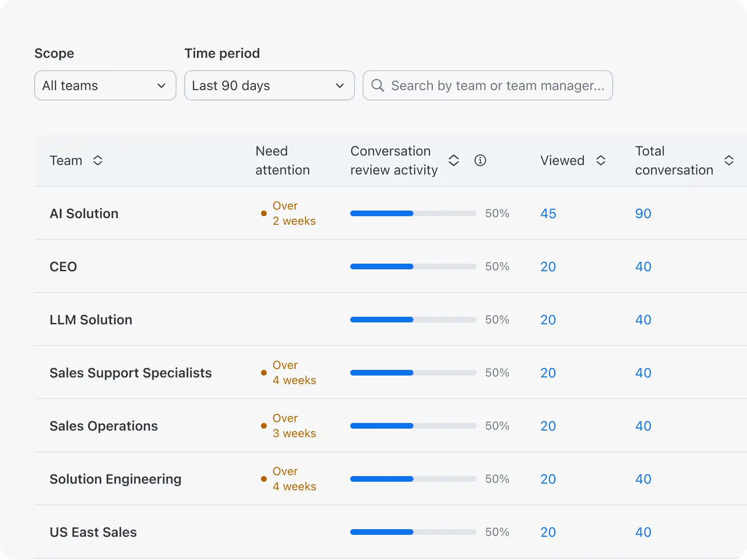Select the Sales Support Specialists team row

click(131, 373)
